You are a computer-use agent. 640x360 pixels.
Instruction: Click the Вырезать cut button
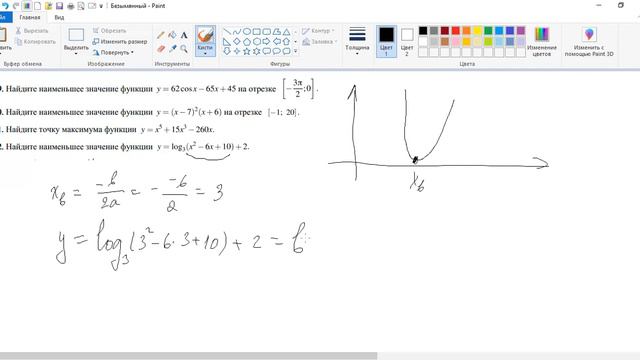click(32, 31)
